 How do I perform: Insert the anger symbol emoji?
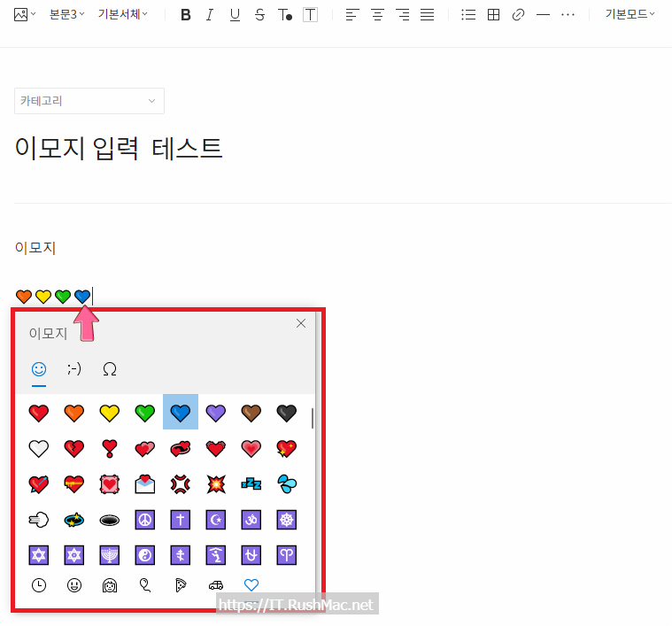click(x=181, y=484)
